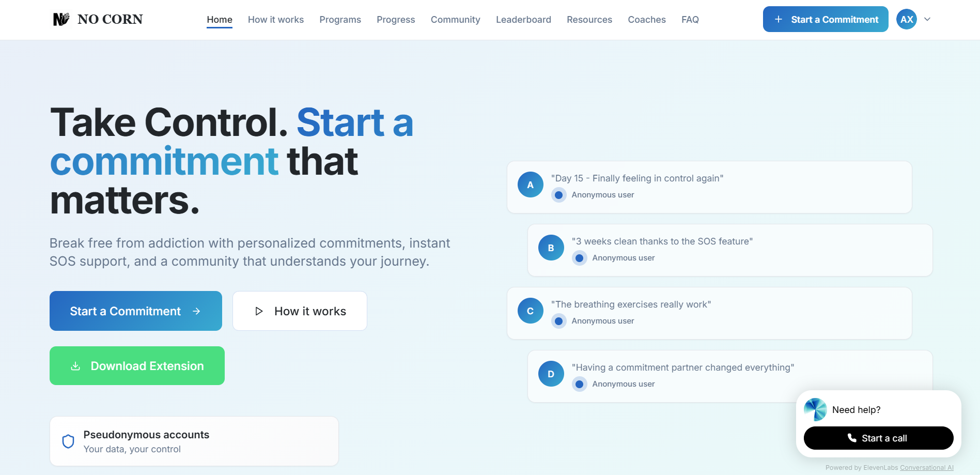This screenshot has height=475, width=980.
Task: Go to the Leaderboard page
Action: click(523, 20)
